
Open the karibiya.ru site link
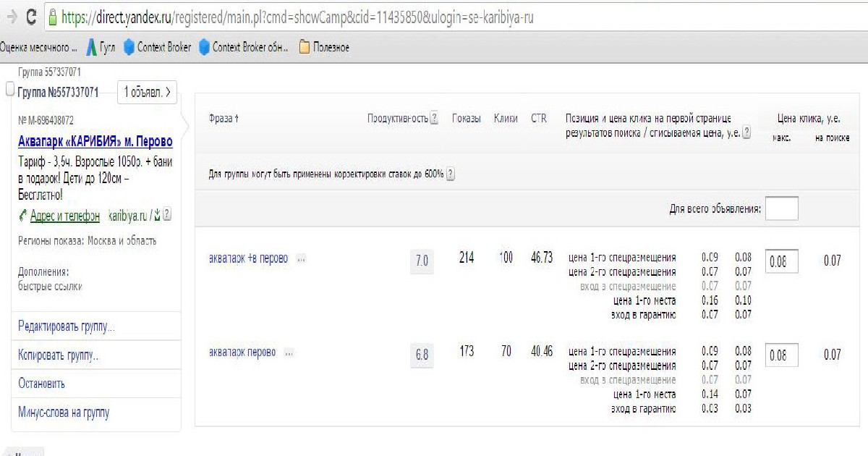[x=128, y=216]
